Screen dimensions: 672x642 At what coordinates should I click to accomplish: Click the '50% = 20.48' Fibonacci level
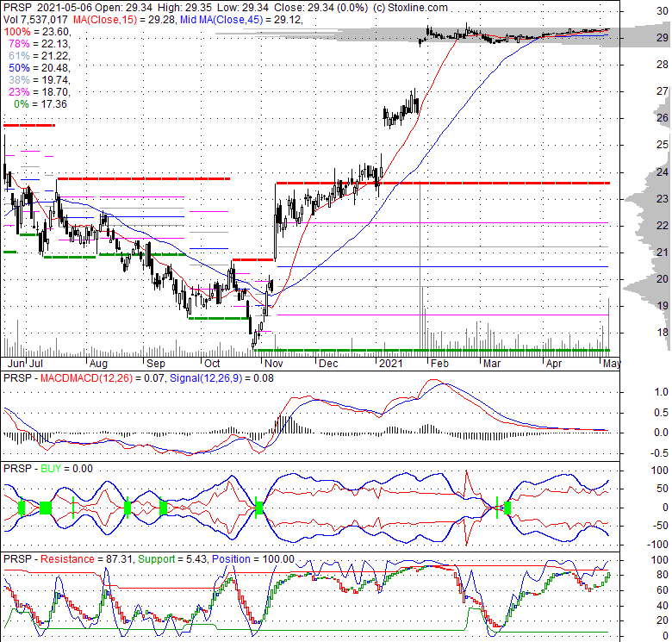coord(40,68)
